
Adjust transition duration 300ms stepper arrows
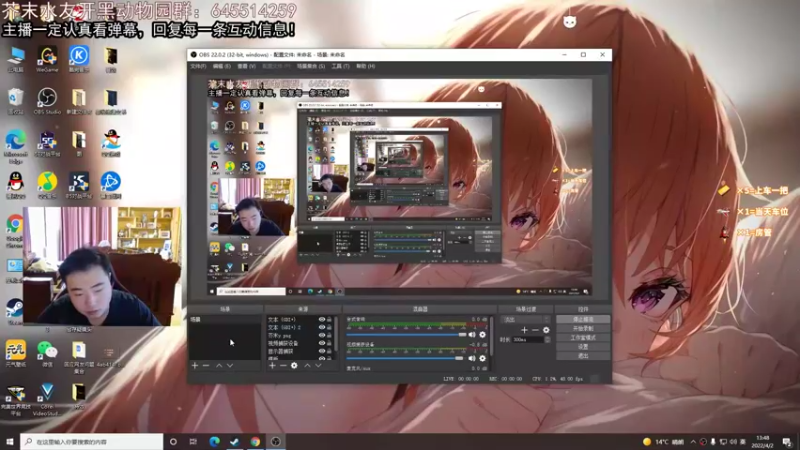click(547, 339)
